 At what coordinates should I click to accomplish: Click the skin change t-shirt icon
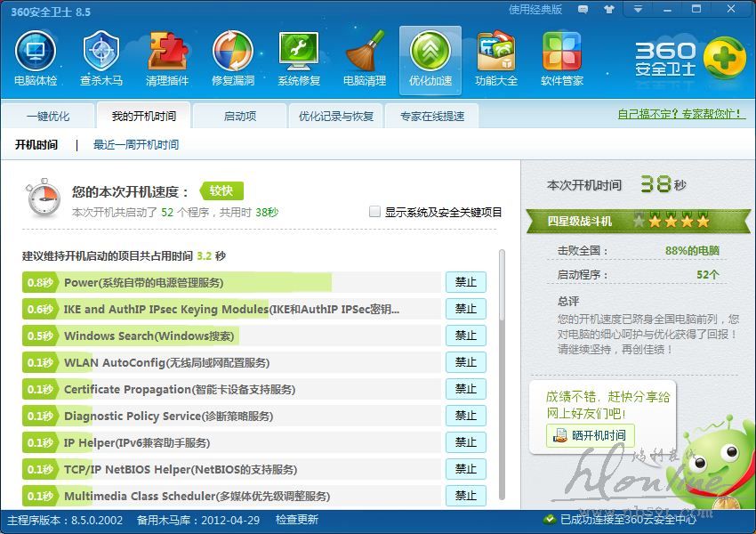[608, 10]
